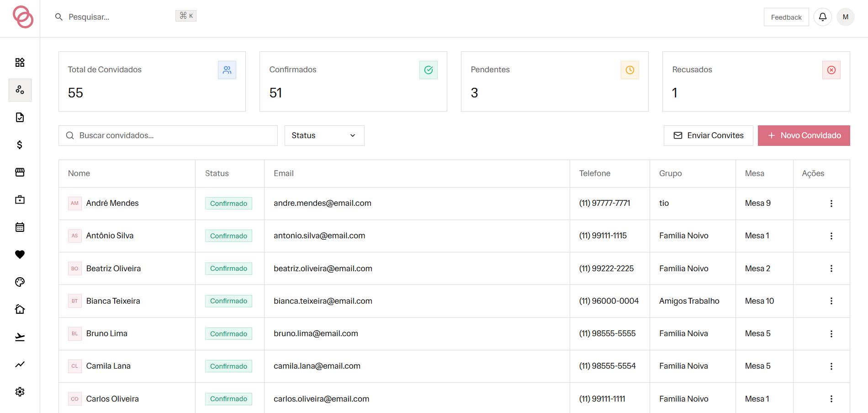Open actions menu for Camila Lana
The height and width of the screenshot is (413, 868).
point(831,366)
